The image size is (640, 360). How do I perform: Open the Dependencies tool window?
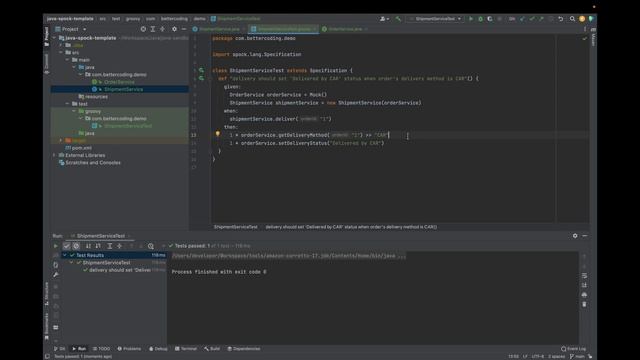(x=244, y=349)
